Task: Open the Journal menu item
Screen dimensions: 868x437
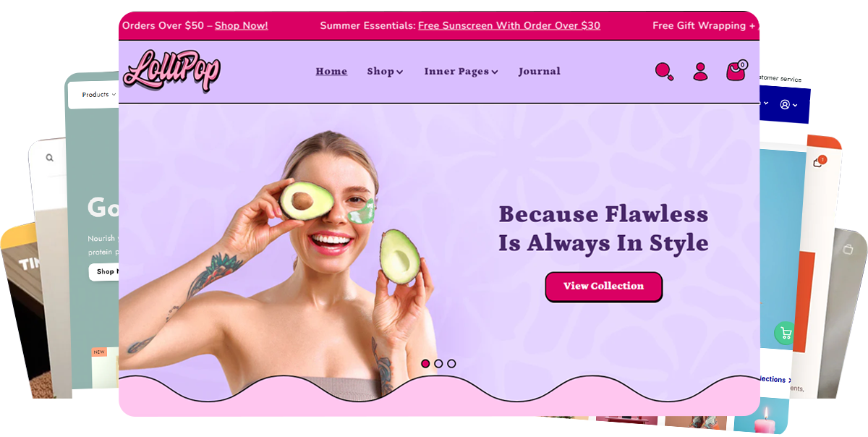Action: pyautogui.click(x=540, y=71)
